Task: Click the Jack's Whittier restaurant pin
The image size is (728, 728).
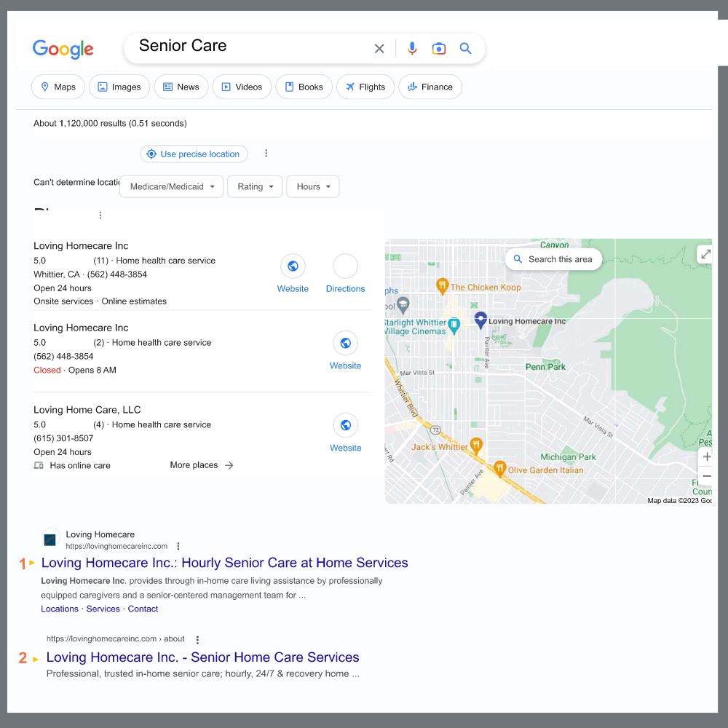Action: (x=476, y=446)
